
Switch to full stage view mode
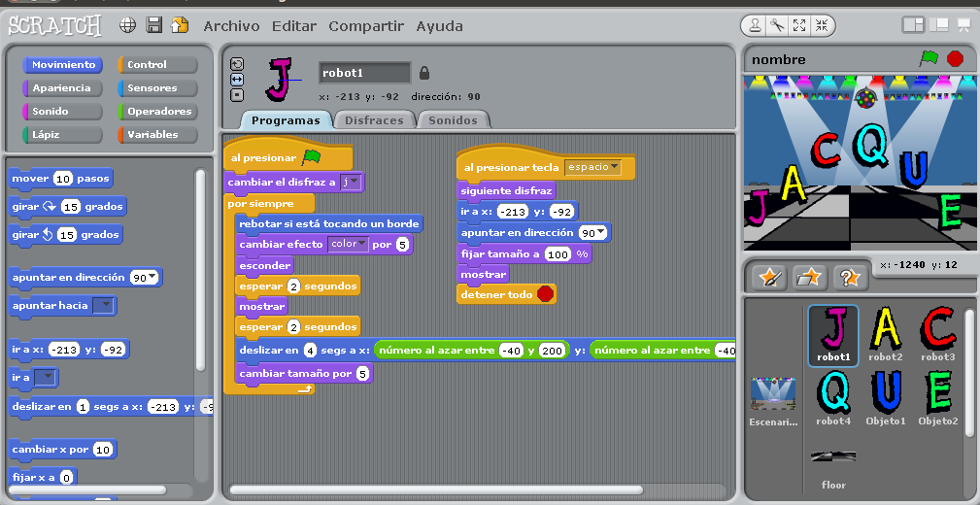[939, 25]
